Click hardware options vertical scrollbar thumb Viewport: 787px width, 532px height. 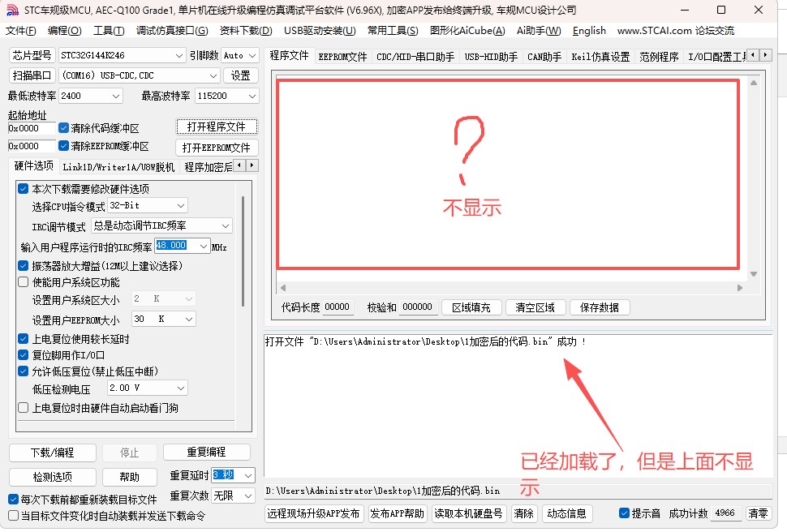tap(243, 251)
